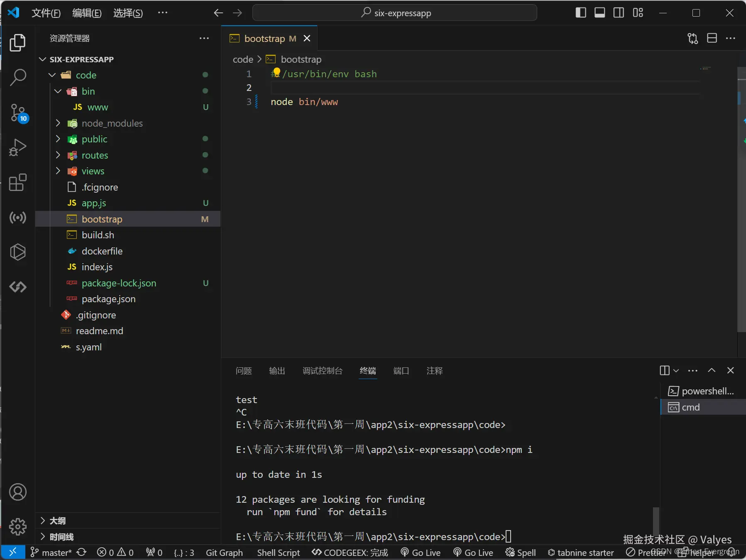Open the Search view in activity bar
This screenshot has width=746, height=560.
click(17, 77)
